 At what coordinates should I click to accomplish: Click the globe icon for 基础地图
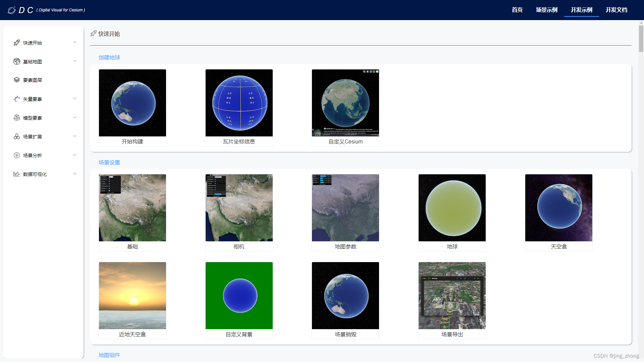coord(17,61)
